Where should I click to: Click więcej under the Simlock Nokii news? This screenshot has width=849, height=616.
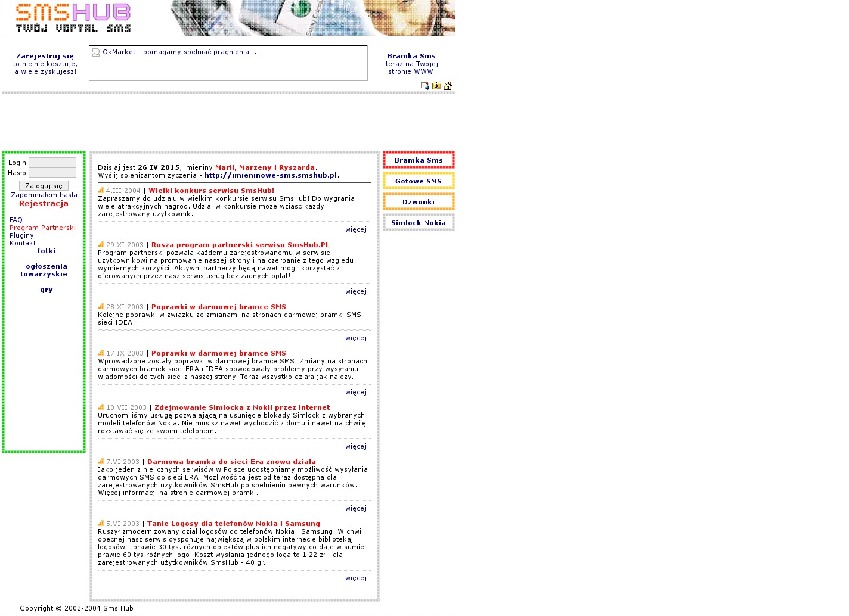point(356,446)
